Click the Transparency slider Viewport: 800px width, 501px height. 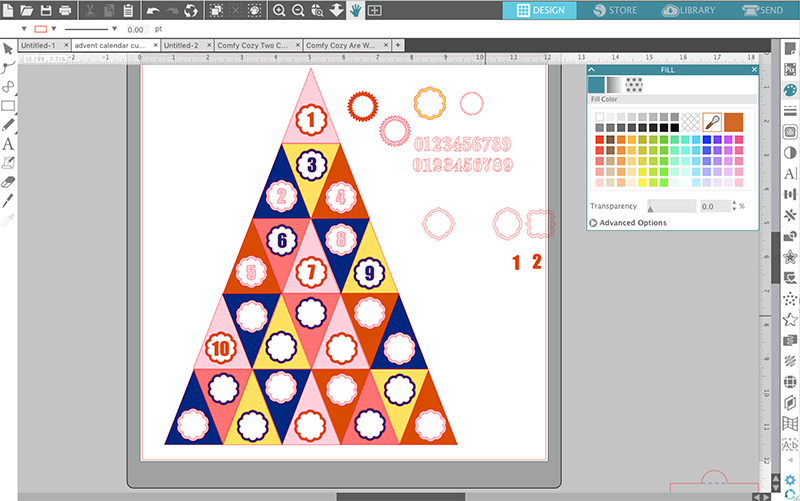point(671,206)
